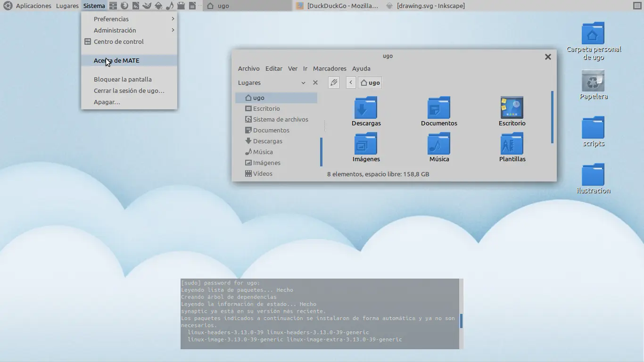Viewport: 644px width, 362px height.
Task: Click the file view vertical scrollbar
Action: click(x=552, y=117)
